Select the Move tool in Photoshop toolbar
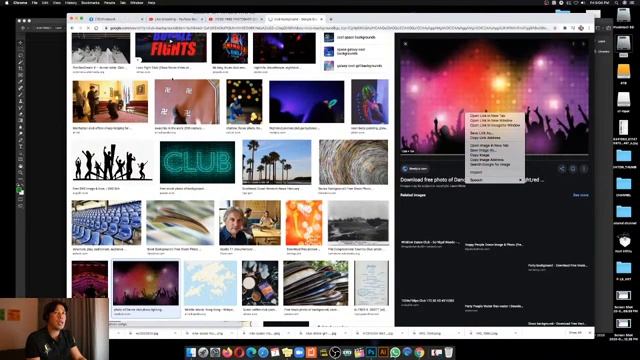Screen dimensions: 640x360 pos(20,42)
